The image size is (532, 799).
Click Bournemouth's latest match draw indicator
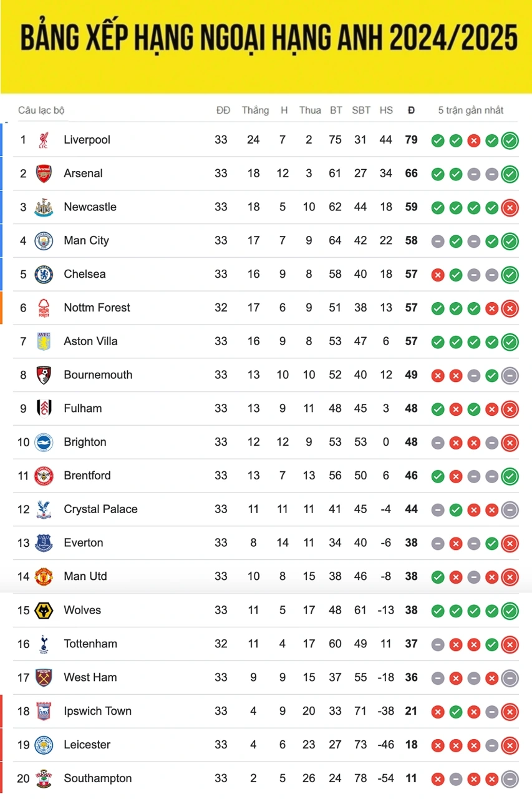pos(510,376)
